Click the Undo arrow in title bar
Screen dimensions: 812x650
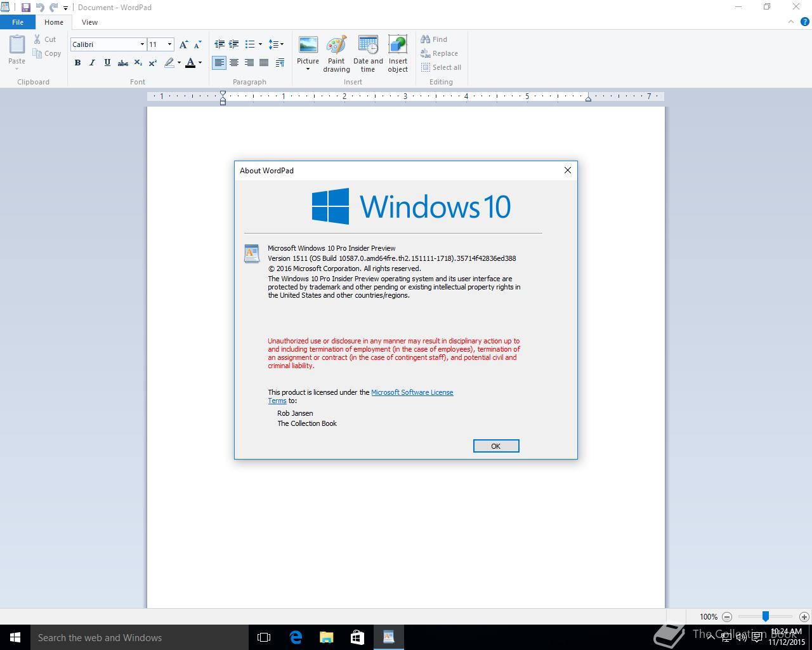pos(40,8)
